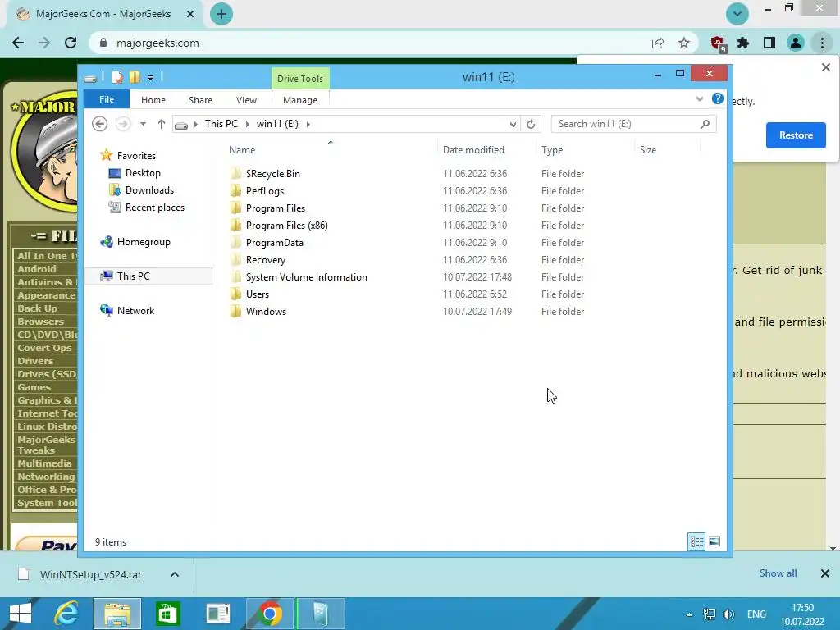Select System Volume Information folder
The height and width of the screenshot is (630, 840).
pyautogui.click(x=307, y=277)
